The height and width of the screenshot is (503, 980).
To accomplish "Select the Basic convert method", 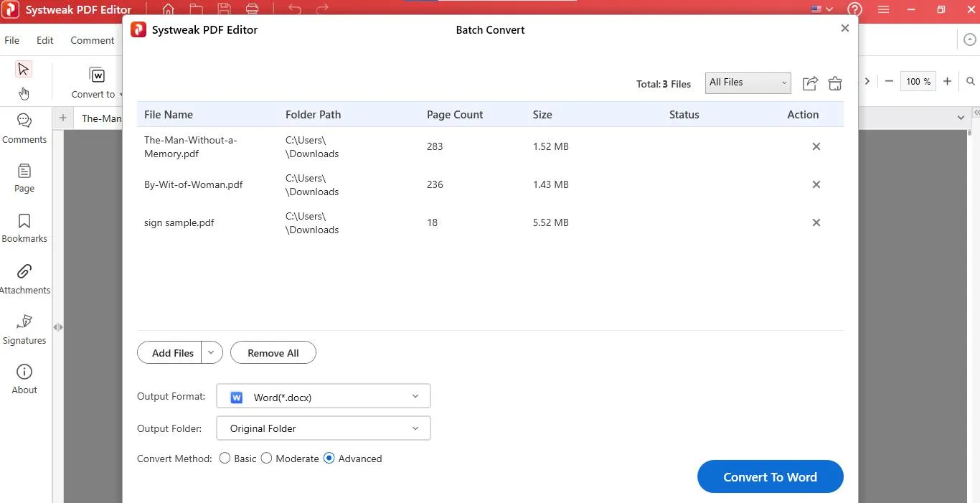I will 225,458.
